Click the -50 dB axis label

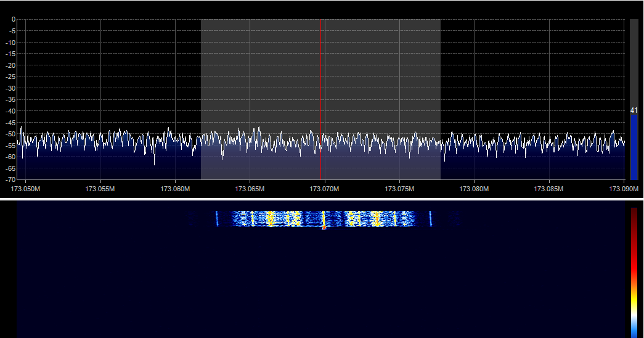tap(10, 134)
